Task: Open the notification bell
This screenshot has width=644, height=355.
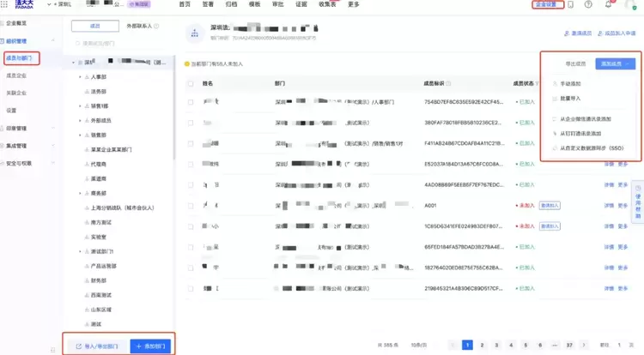Action: [x=609, y=4]
